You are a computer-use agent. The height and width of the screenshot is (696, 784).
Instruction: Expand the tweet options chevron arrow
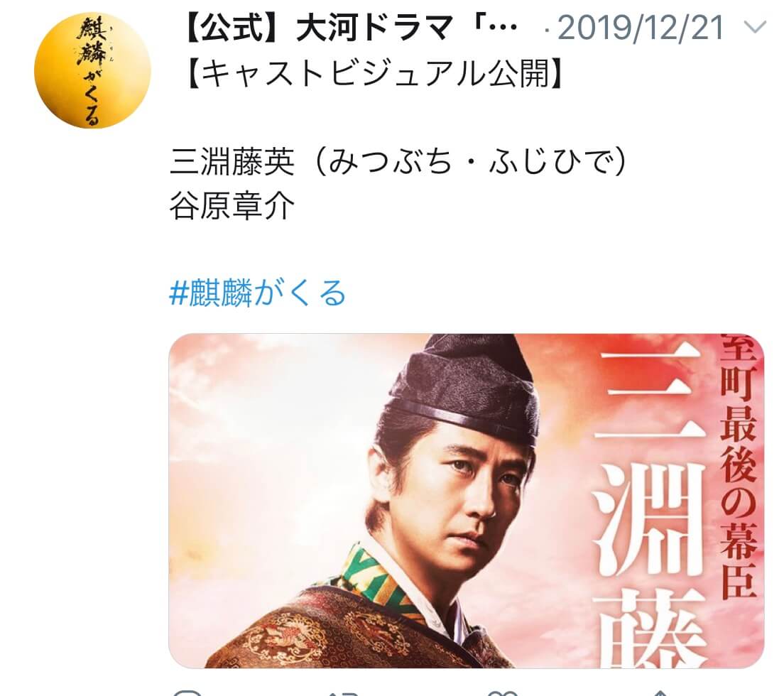[x=754, y=27]
